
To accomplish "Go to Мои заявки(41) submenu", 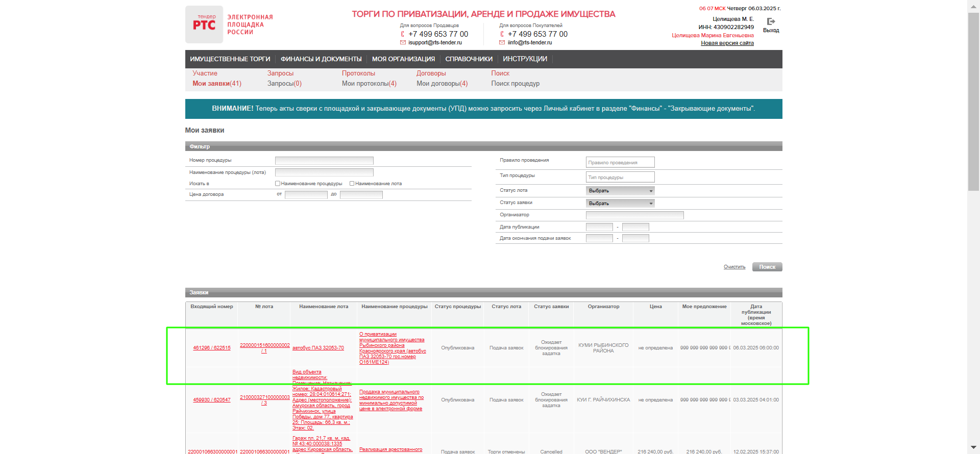I will (x=217, y=84).
